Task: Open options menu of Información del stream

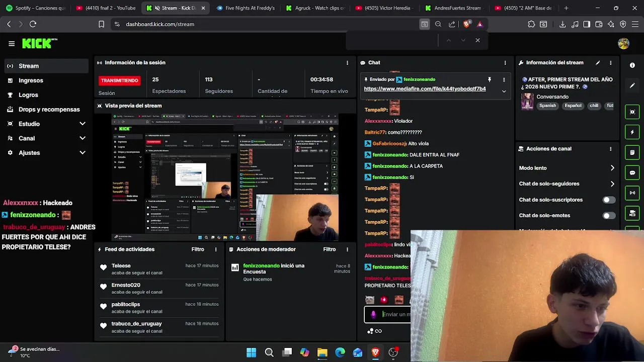Action: click(x=610, y=63)
